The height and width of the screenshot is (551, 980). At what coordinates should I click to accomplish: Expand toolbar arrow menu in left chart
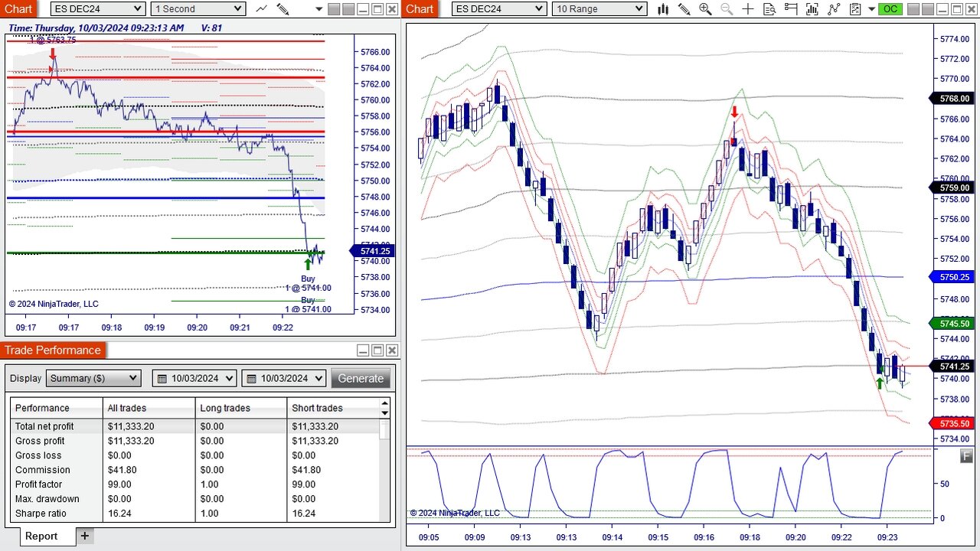[319, 9]
